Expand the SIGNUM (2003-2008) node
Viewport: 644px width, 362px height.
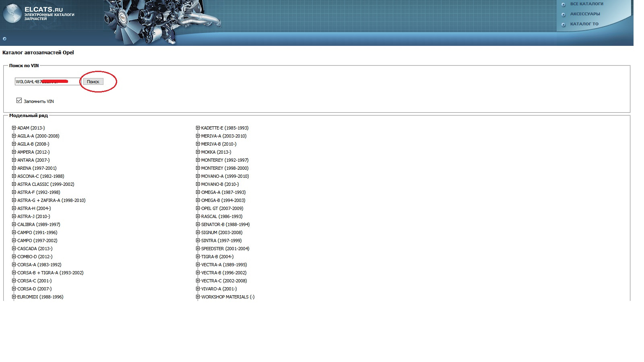tap(198, 232)
